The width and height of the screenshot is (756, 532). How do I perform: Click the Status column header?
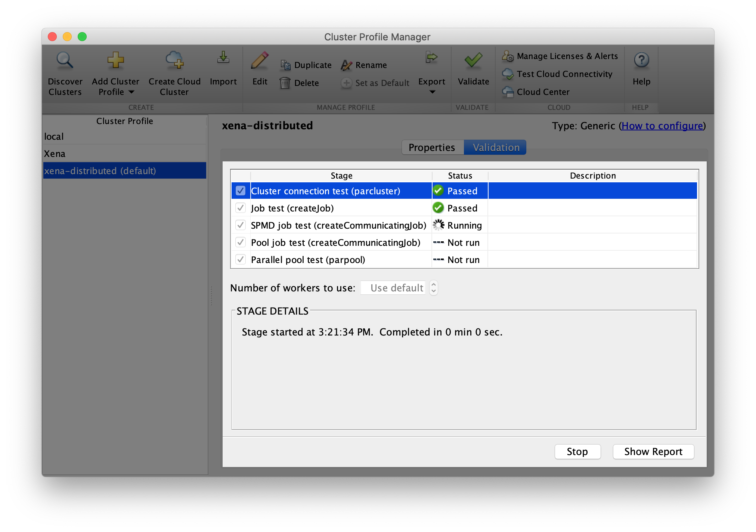(x=460, y=176)
